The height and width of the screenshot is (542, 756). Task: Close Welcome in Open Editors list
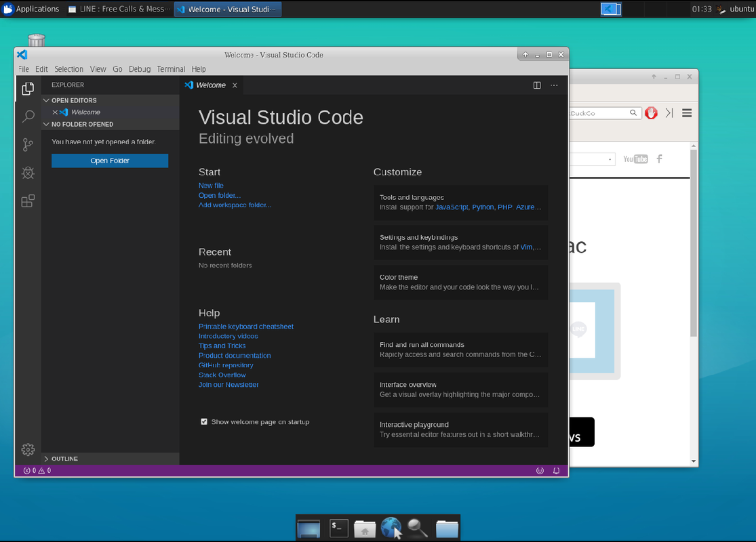click(x=55, y=112)
